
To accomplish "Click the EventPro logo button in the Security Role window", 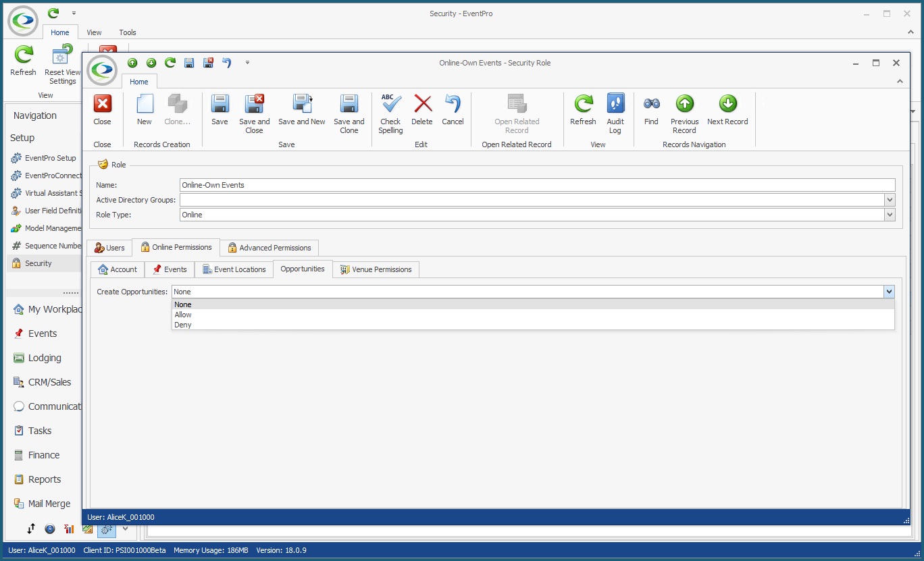I will click(x=103, y=70).
